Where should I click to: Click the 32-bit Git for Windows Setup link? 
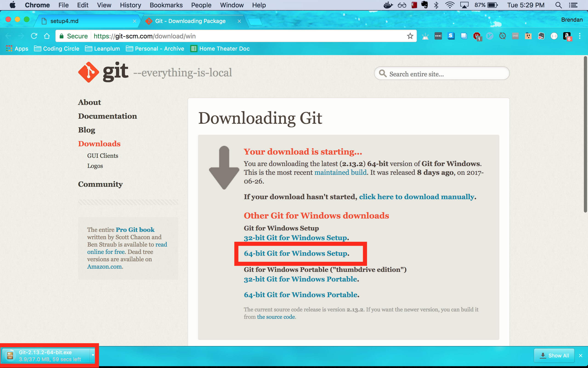pyautogui.click(x=295, y=238)
